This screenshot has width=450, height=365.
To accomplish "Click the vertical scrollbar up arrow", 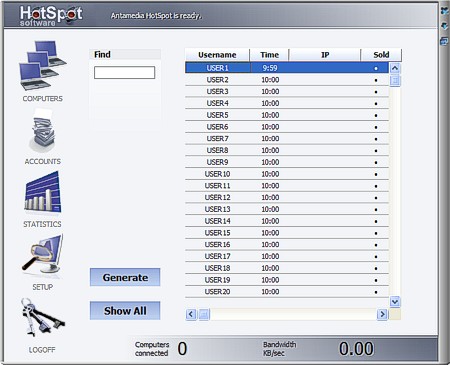I will [395, 68].
